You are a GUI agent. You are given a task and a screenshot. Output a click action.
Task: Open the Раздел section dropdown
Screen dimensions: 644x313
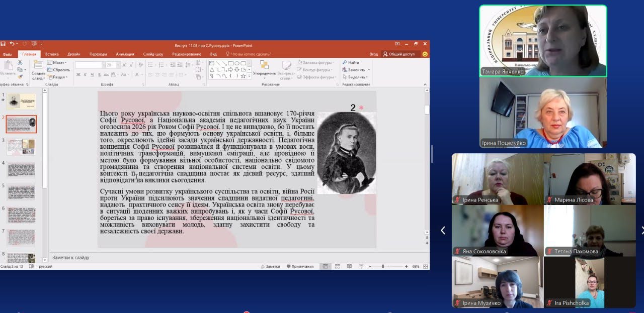tap(59, 77)
